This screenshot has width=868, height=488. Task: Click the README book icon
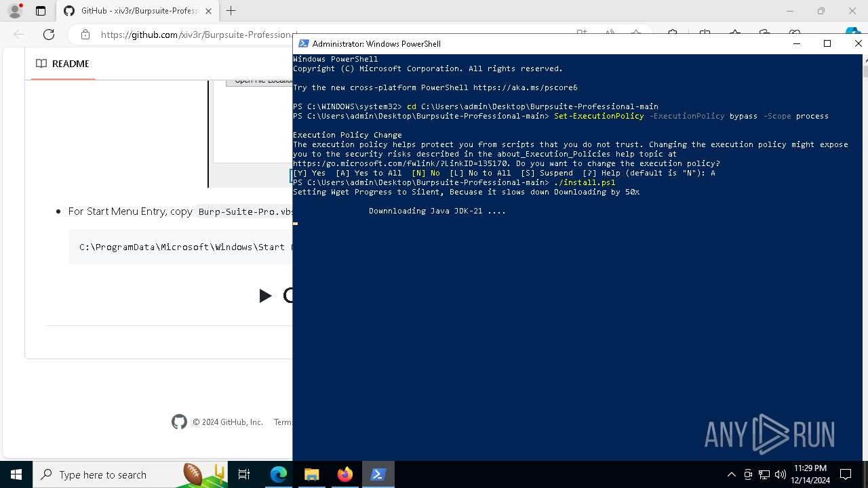[41, 64]
